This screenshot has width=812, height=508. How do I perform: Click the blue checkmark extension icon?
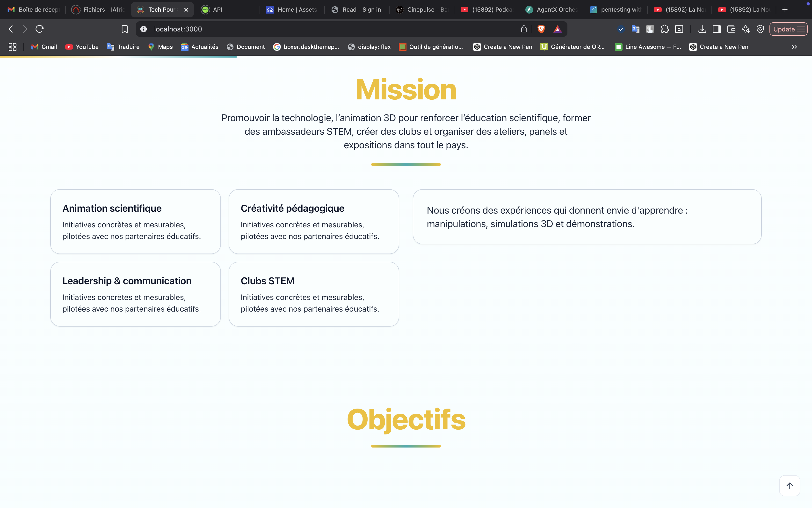(x=621, y=29)
